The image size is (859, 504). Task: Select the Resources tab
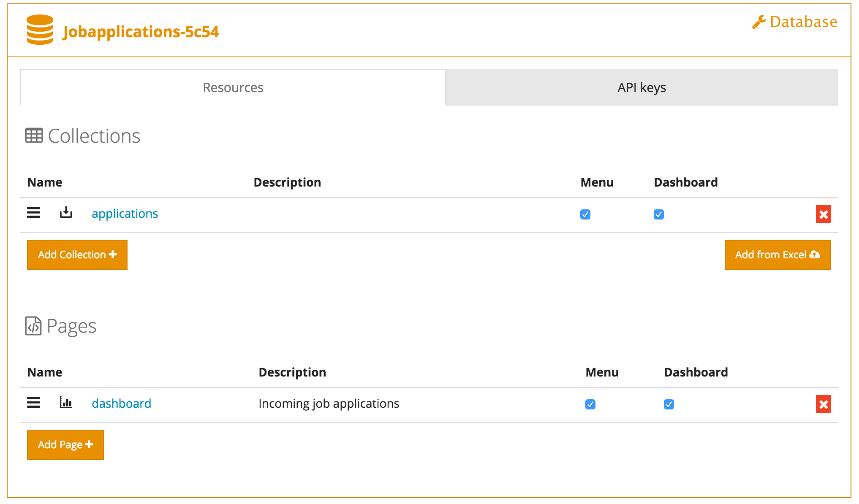[233, 88]
